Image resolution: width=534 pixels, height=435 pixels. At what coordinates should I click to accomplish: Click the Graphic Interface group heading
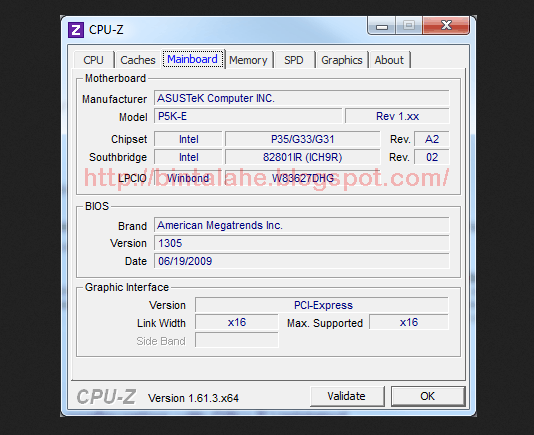pos(127,287)
